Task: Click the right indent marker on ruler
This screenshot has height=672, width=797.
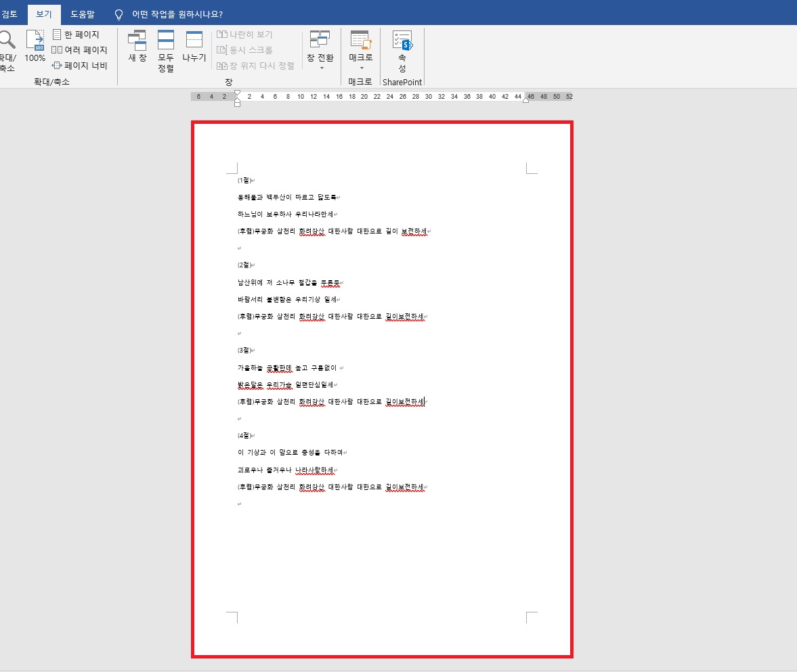Action: point(525,101)
